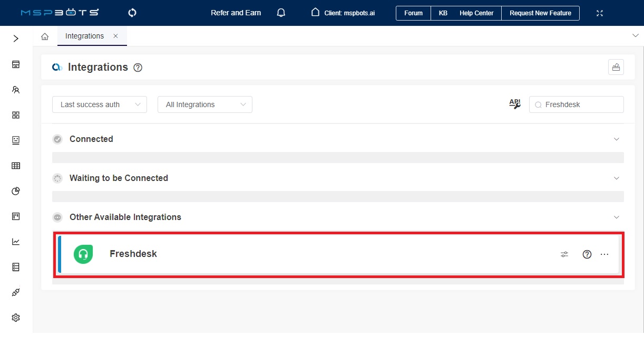Expand the Waiting to be Connected section
The width and height of the screenshot is (644, 353).
click(616, 178)
